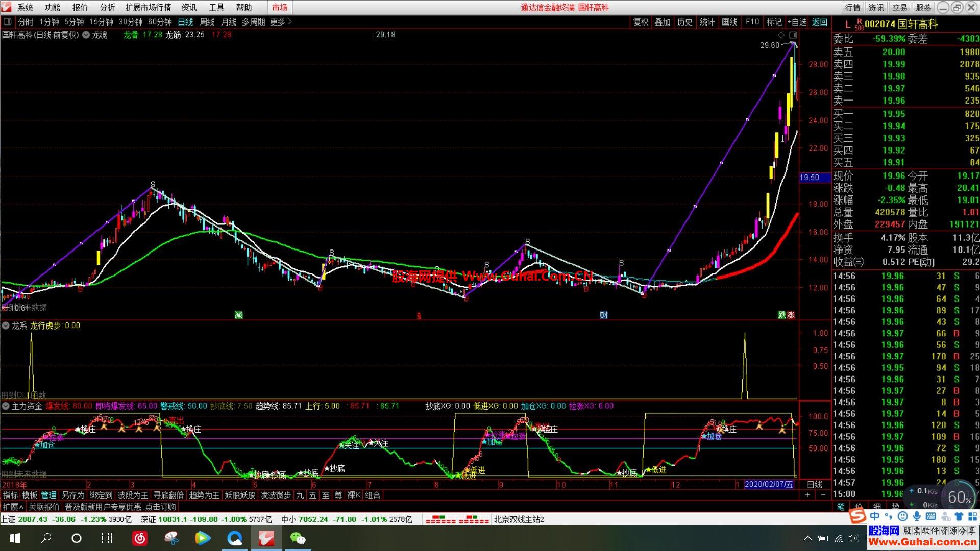Click the 行情 button at top right
Image resolution: width=980 pixels, height=551 pixels.
853,7
